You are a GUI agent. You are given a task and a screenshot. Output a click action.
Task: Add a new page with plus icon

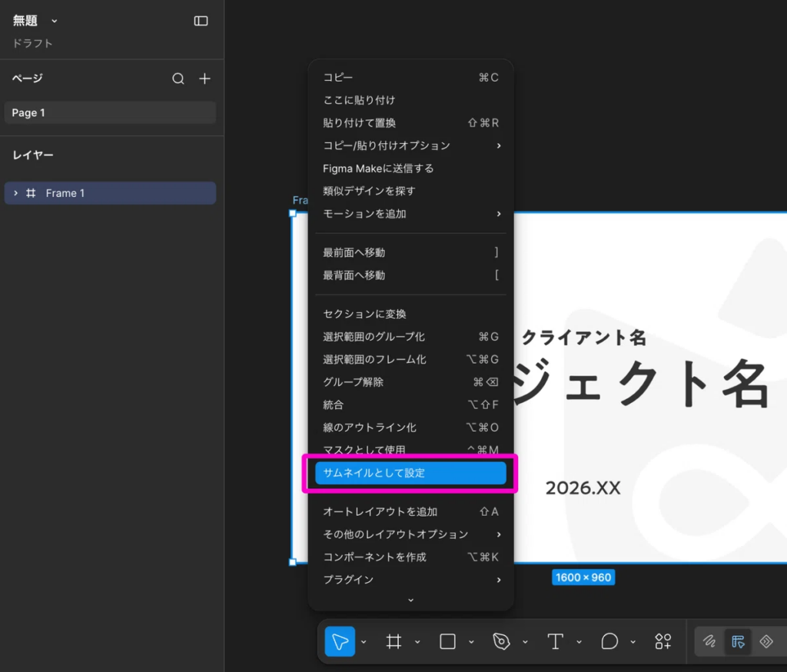click(x=204, y=78)
